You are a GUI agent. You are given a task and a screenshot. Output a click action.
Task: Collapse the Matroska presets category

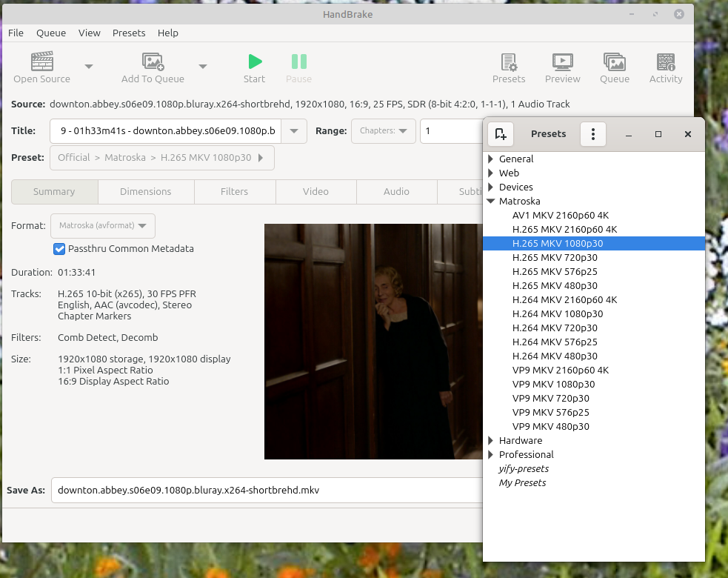[490, 202]
